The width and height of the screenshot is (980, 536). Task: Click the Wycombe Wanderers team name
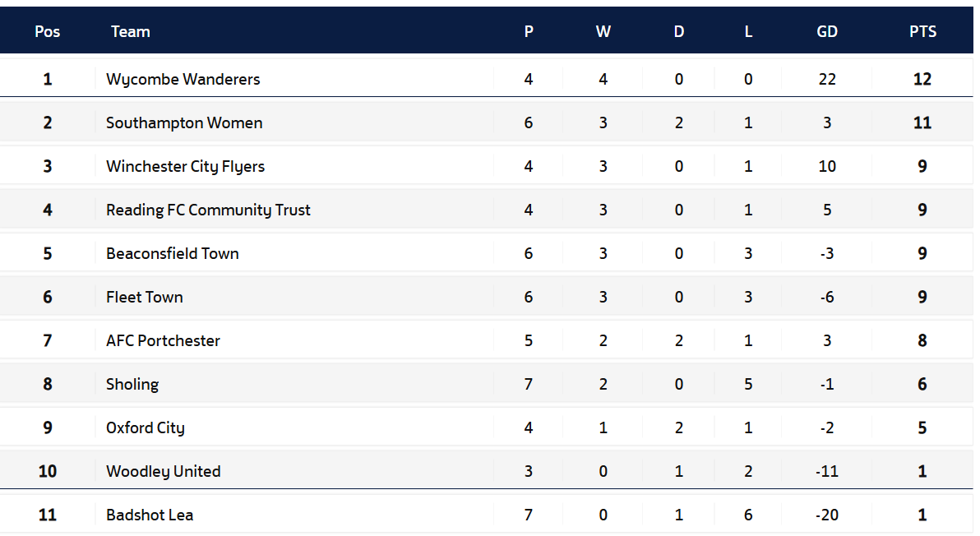[183, 80]
